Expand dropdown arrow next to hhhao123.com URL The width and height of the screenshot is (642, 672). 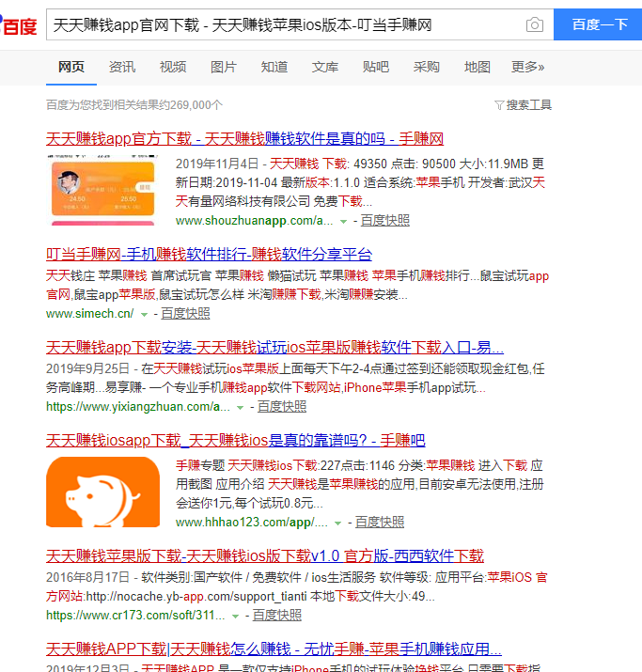click(337, 523)
